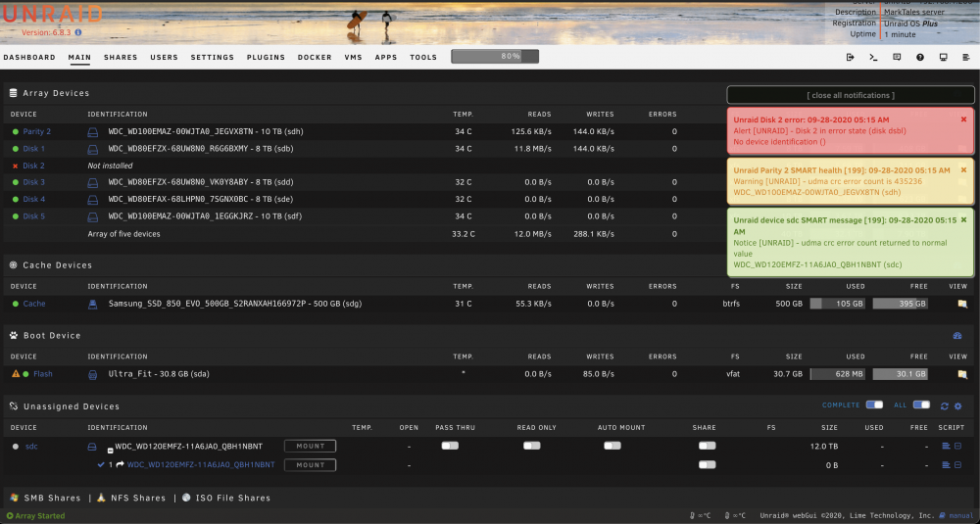
Task: Enable Auto Mount for sdc
Action: pos(612,446)
